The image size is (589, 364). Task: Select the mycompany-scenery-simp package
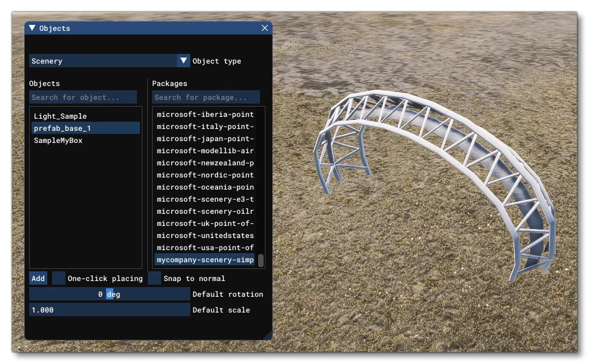pos(205,260)
